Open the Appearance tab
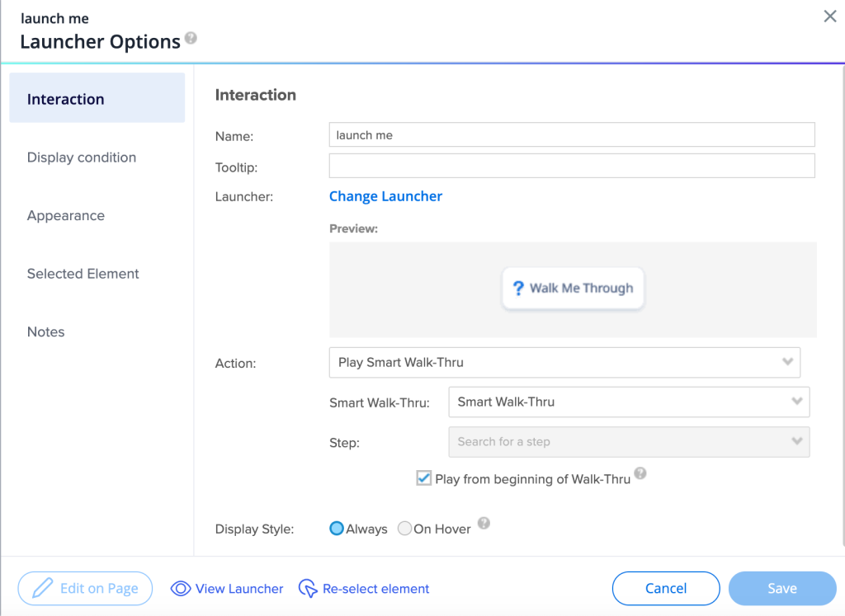845x616 pixels. pyautogui.click(x=66, y=216)
